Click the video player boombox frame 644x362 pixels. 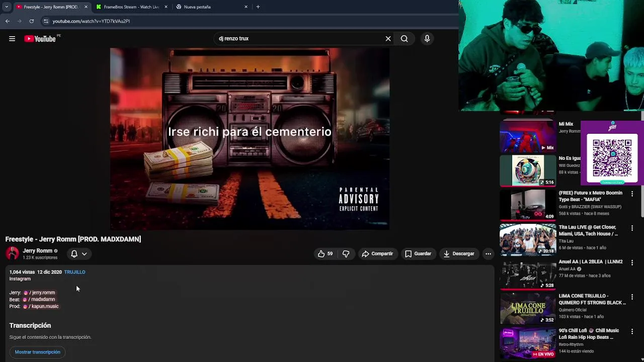pos(250,139)
